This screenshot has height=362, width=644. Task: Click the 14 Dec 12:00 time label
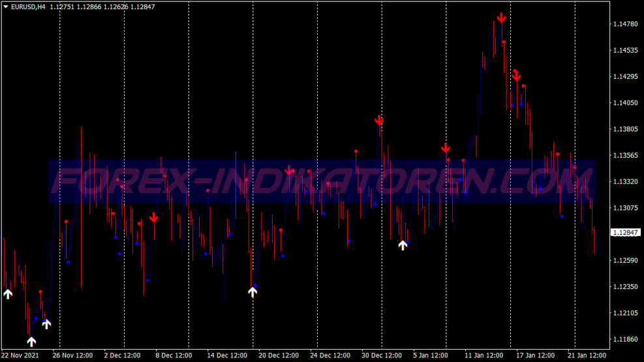pyautogui.click(x=227, y=355)
